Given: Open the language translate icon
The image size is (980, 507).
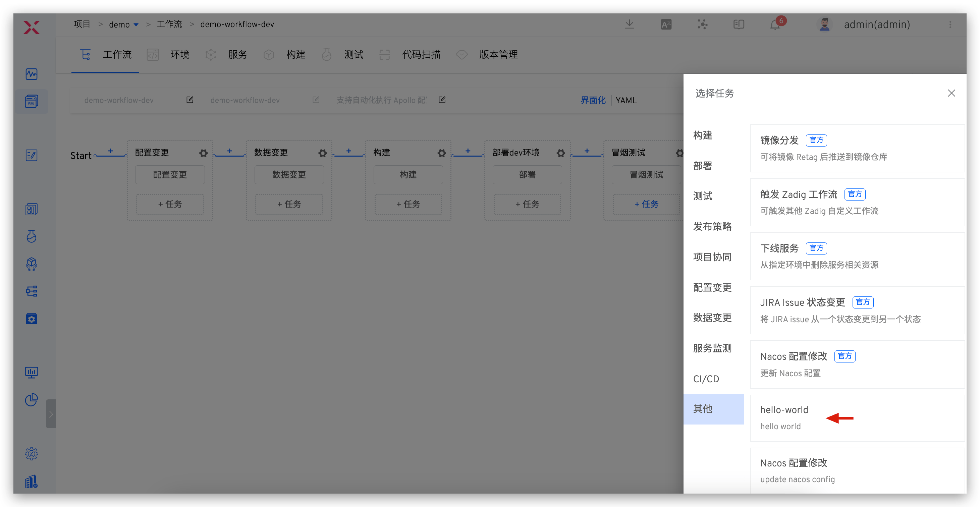Looking at the screenshot, I should (666, 25).
